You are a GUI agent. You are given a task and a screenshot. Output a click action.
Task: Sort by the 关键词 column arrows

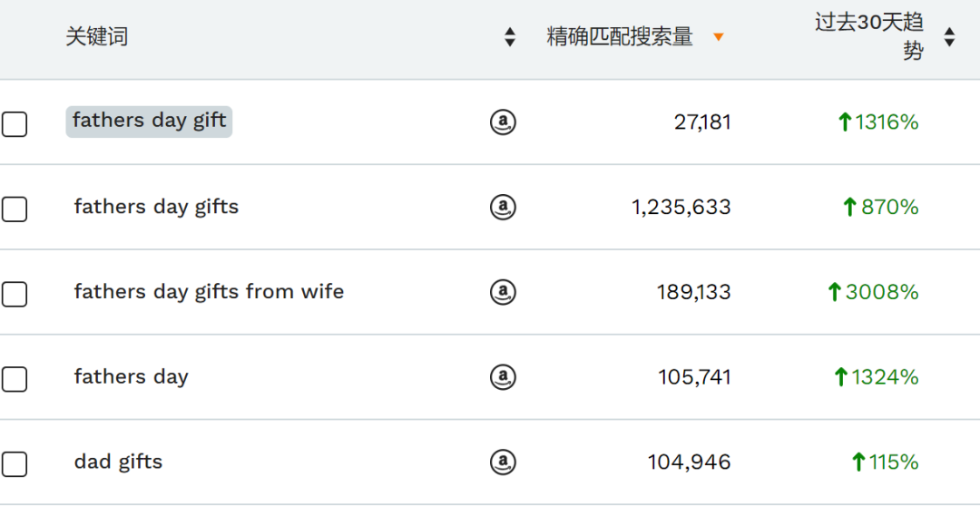(511, 37)
